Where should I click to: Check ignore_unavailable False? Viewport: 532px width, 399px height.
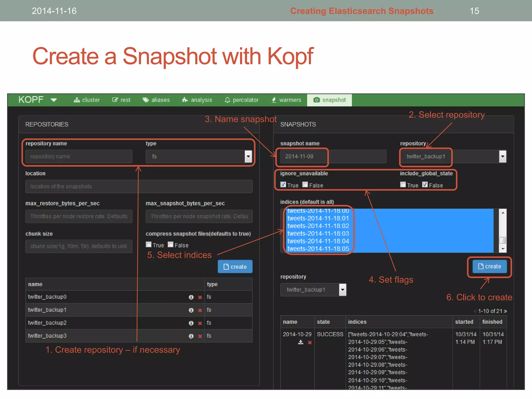[x=305, y=185]
